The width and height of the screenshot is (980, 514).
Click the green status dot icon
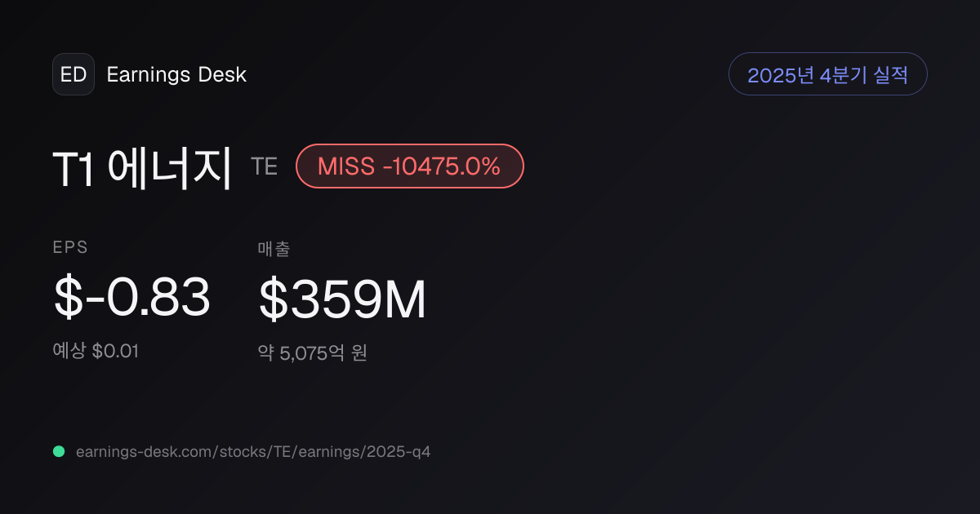(x=59, y=451)
